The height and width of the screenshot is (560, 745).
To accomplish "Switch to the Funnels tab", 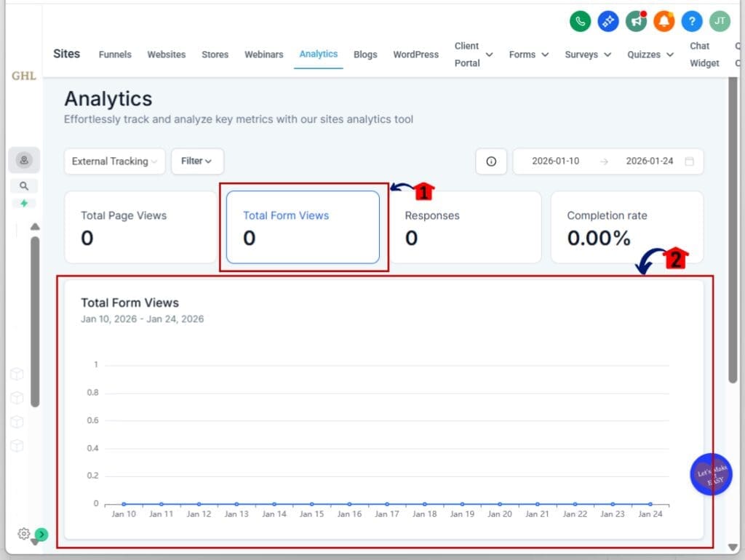I will click(115, 55).
